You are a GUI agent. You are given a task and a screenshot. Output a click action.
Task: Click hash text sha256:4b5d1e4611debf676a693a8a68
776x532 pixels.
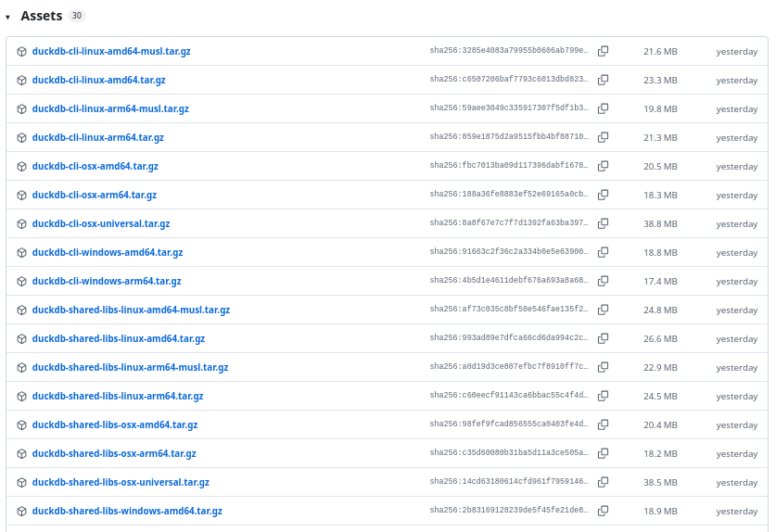click(509, 280)
